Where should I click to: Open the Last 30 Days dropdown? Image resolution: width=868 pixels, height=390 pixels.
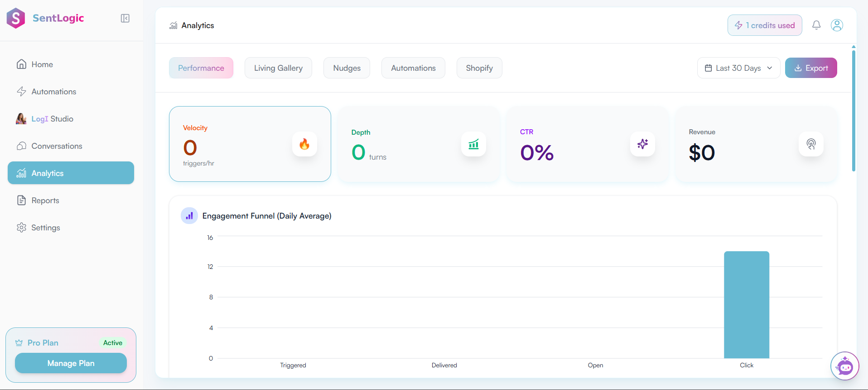tap(738, 68)
